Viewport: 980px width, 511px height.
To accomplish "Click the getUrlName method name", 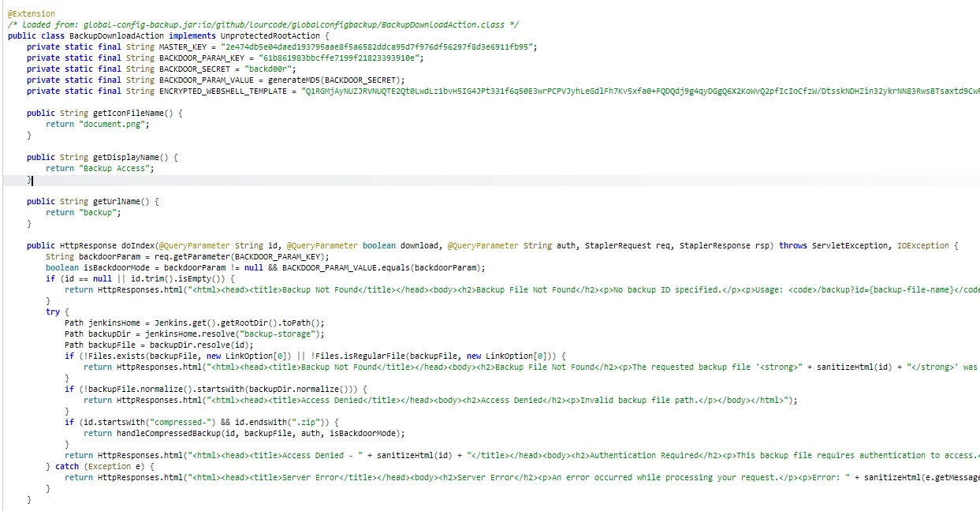I will pos(117,201).
